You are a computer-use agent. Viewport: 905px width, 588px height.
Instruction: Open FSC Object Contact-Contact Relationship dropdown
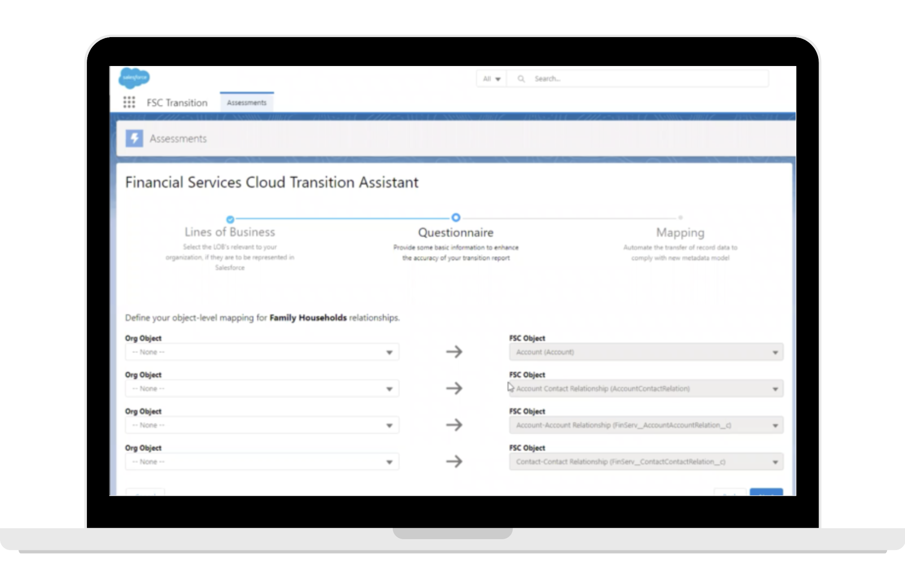[x=646, y=462]
